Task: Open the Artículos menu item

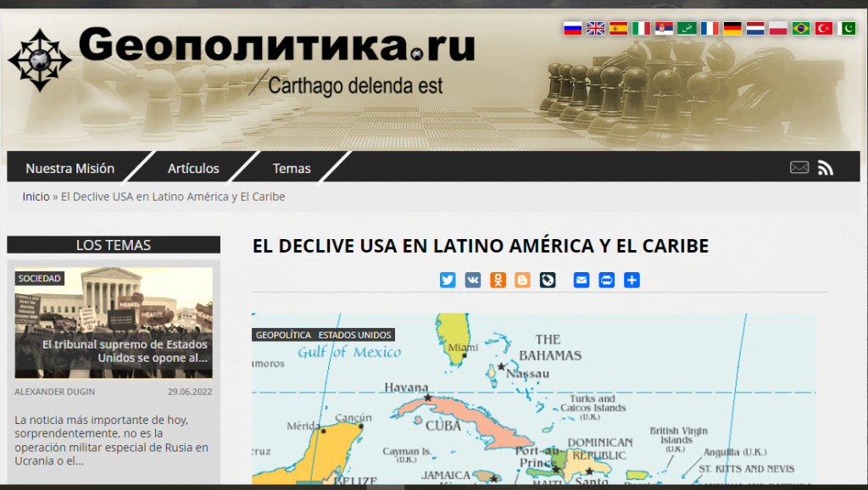Action: [x=193, y=169]
